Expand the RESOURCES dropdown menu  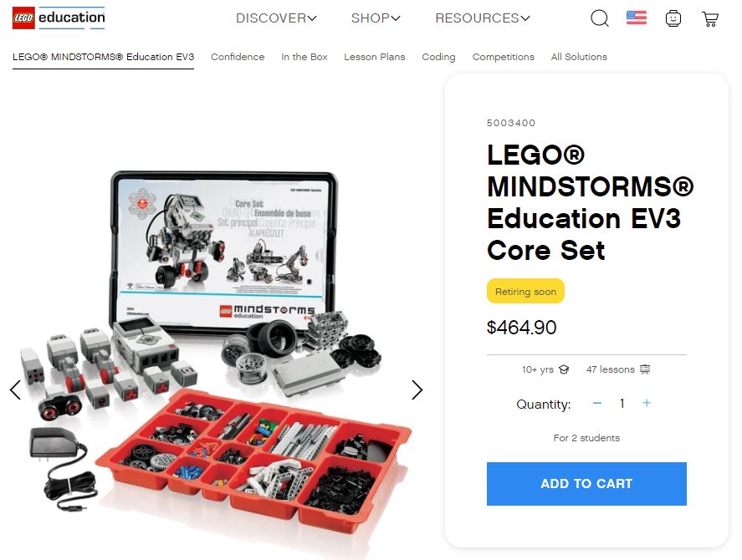483,18
